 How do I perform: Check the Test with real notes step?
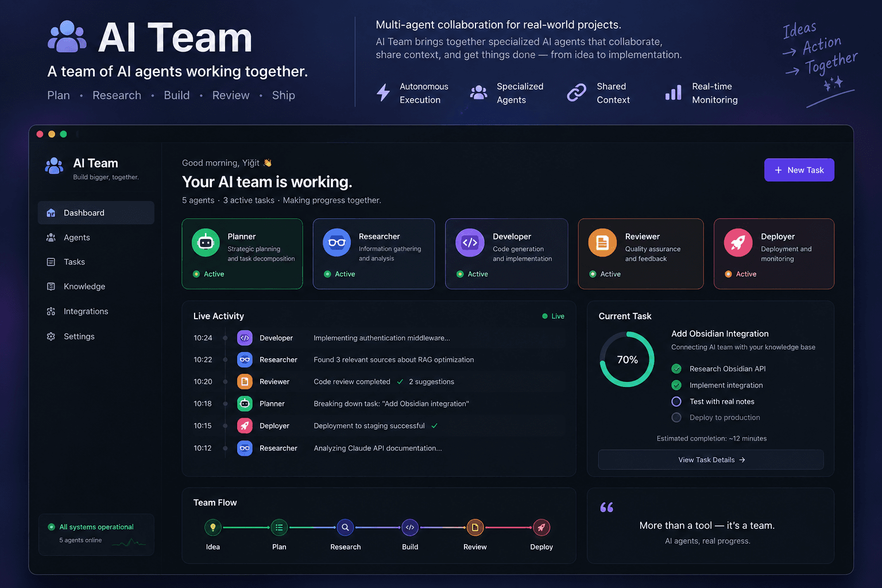tap(676, 401)
